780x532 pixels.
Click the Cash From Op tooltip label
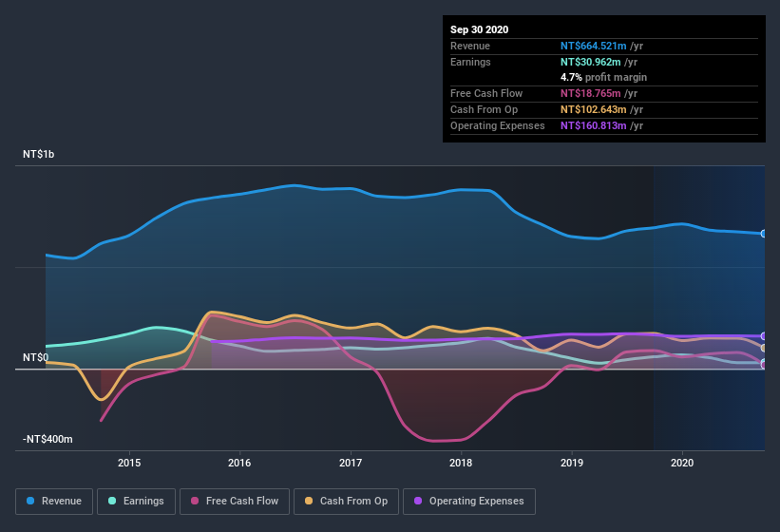click(x=484, y=109)
